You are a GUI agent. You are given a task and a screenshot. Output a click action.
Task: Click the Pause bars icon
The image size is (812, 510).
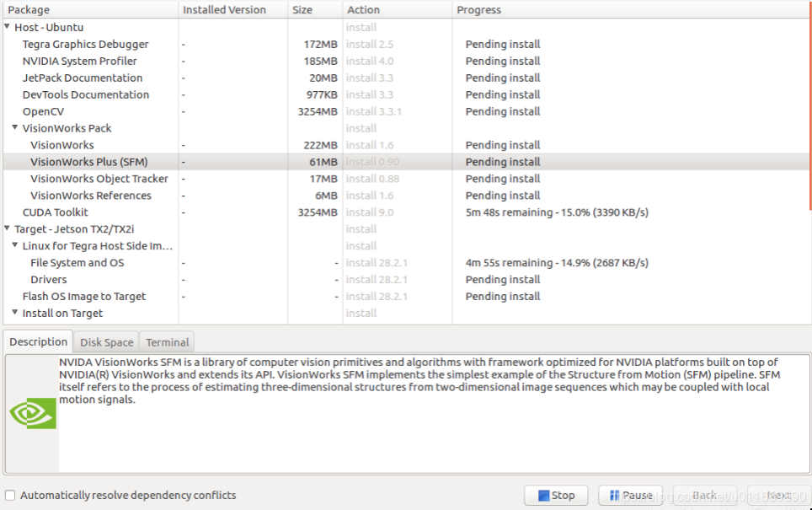pos(614,496)
